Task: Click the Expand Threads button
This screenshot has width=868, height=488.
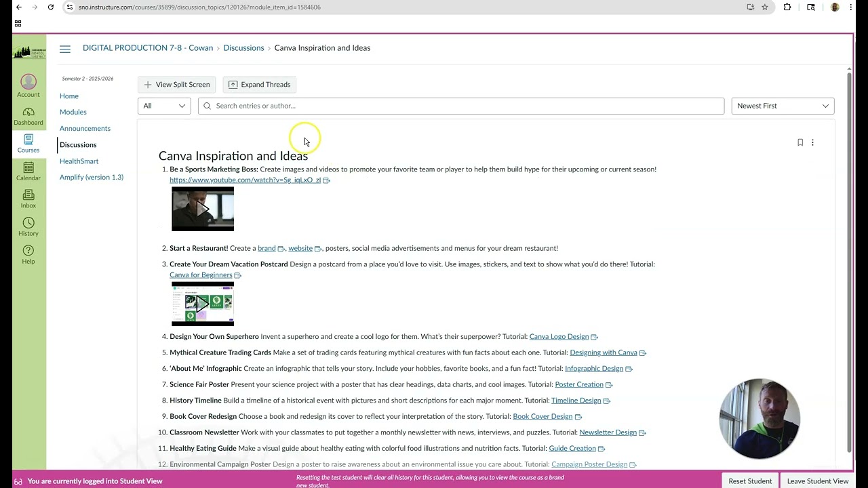Action: [x=260, y=85]
